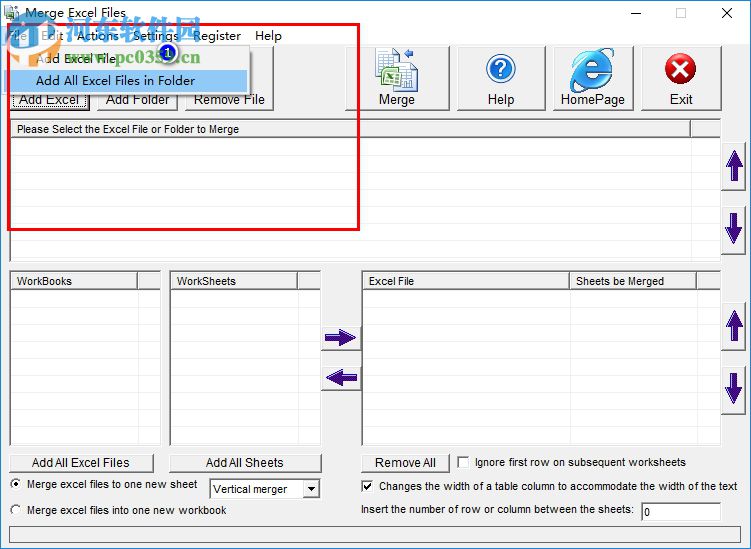Open the Vertical merger dropdown
This screenshot has height=549, width=751.
pyautogui.click(x=311, y=489)
